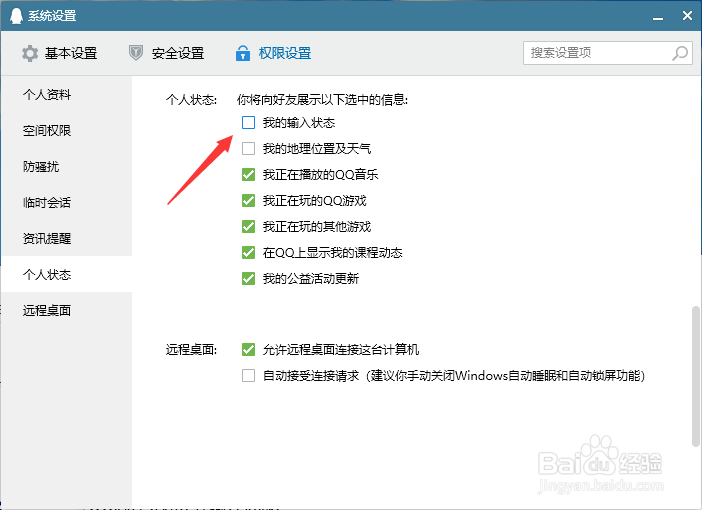Select 防骚扰 in the sidebar
This screenshot has width=702, height=510.
(66, 167)
